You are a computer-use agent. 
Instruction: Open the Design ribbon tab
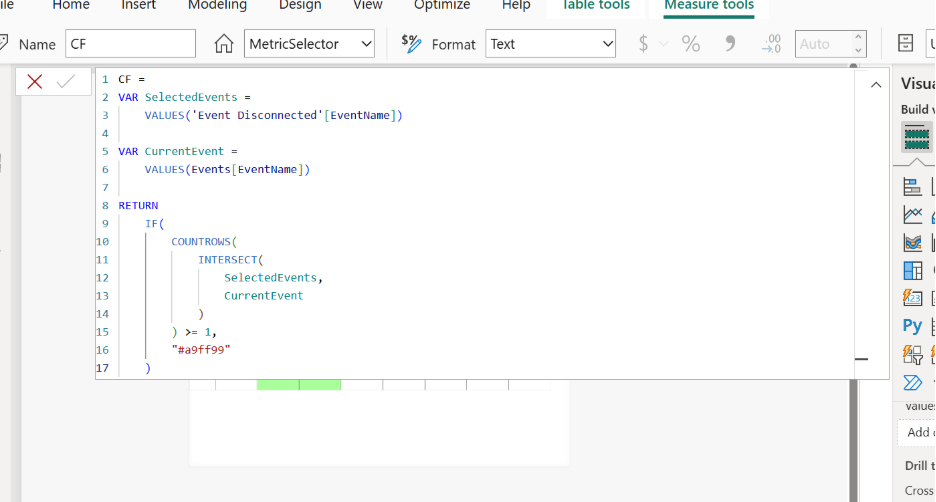tap(300, 5)
